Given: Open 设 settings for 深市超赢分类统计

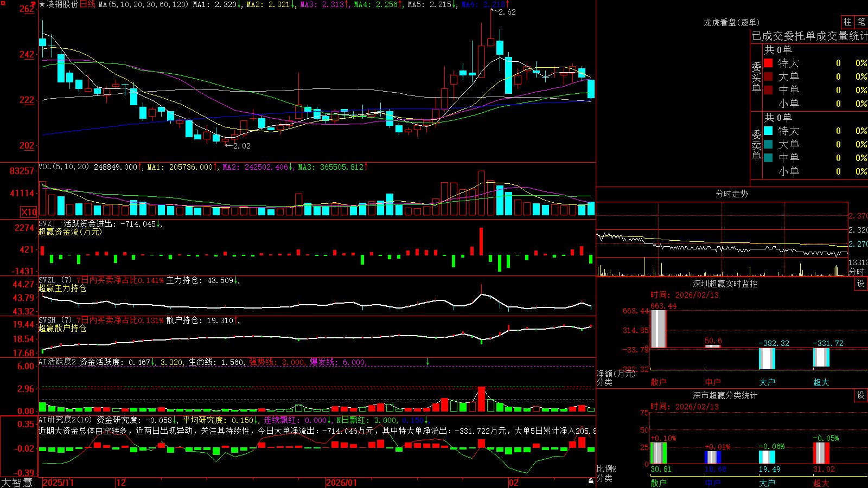Looking at the screenshot, I should pyautogui.click(x=861, y=395).
